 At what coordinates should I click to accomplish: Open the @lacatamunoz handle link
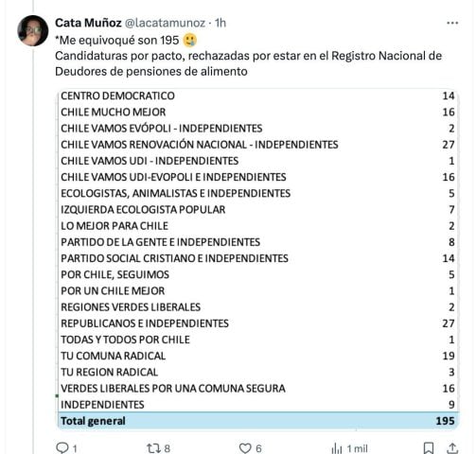click(166, 23)
